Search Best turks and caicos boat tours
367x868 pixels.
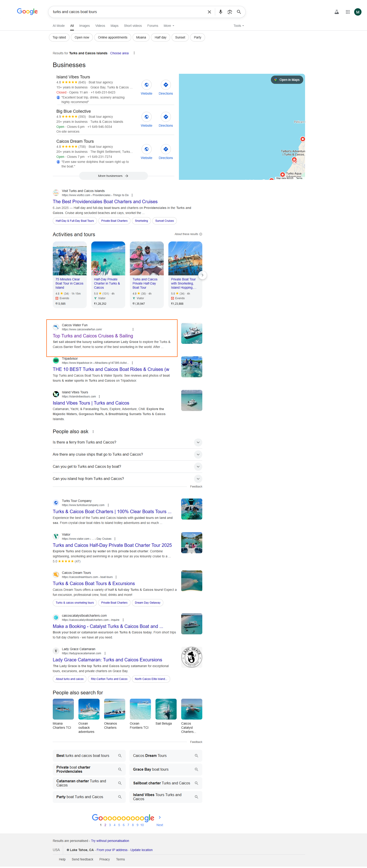click(x=89, y=756)
